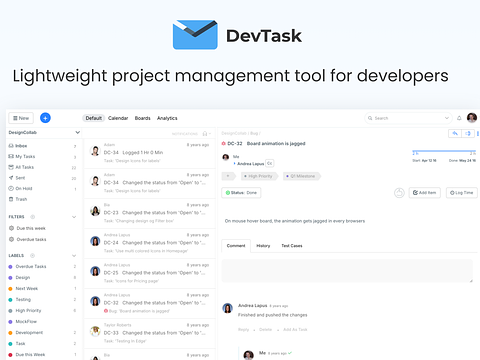Select the Test Cases tab

pos(292,246)
